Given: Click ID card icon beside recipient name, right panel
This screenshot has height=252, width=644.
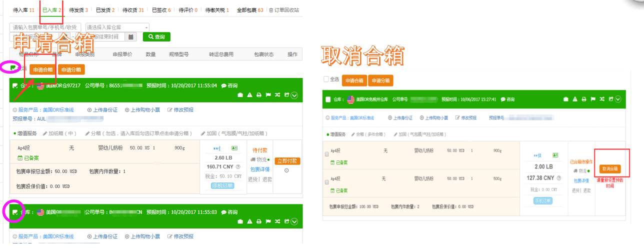Looking at the screenshot, I should (x=555, y=155).
